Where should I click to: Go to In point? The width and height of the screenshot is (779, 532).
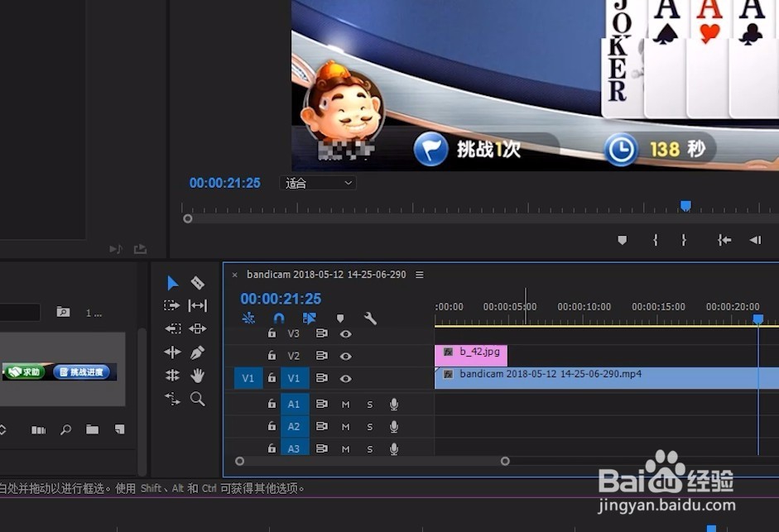(x=724, y=241)
